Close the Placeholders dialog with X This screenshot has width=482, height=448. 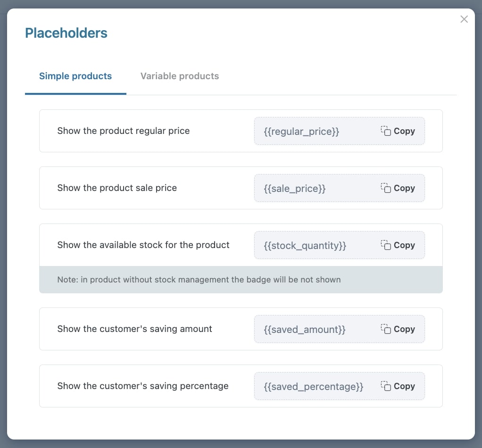[x=464, y=19]
